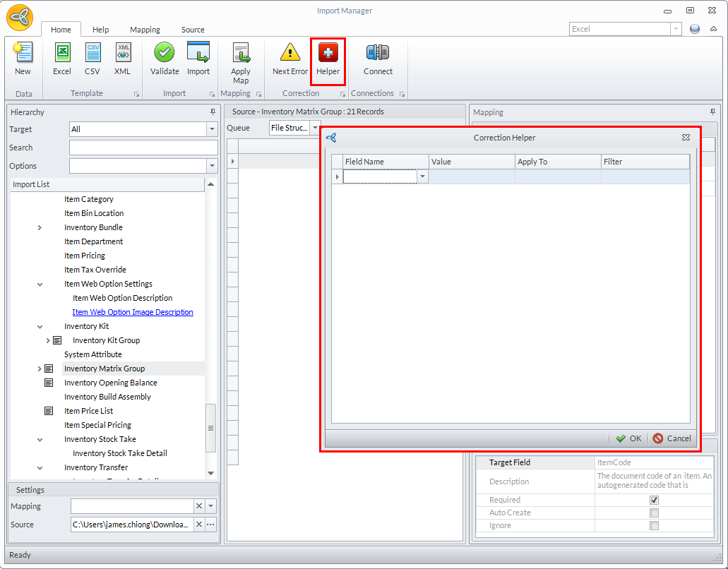
Task: Choose the CSV template icon
Action: tap(93, 59)
